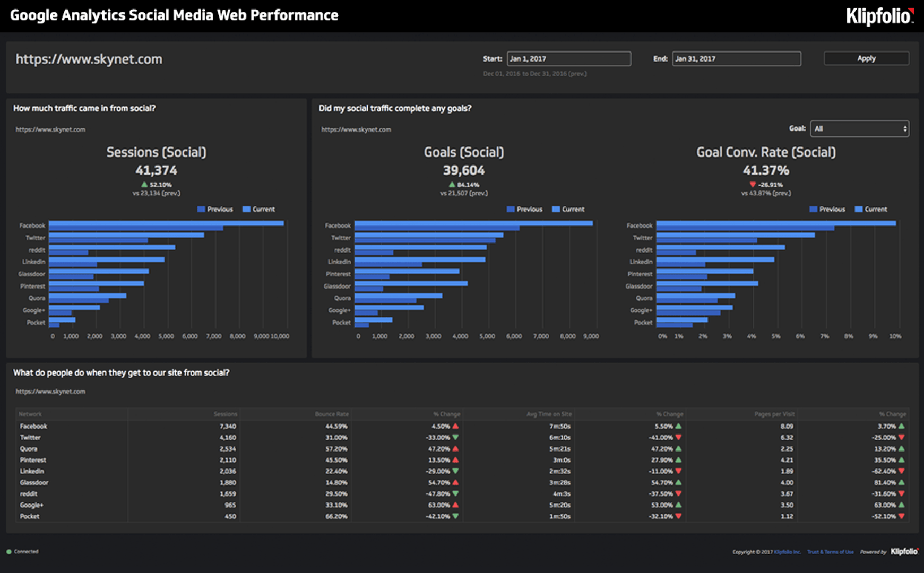Toggle the Previous legend in the Goal Conv. Rate chart
924x573 pixels.
(826, 210)
